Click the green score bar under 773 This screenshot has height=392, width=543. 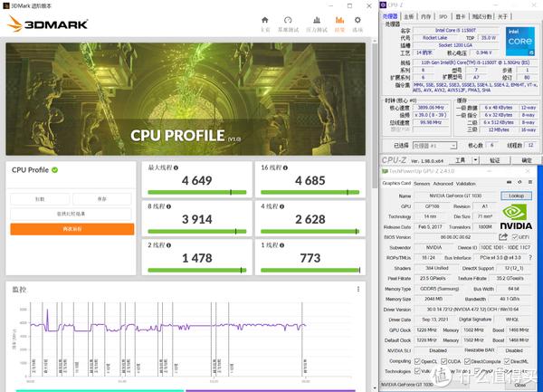(310, 270)
